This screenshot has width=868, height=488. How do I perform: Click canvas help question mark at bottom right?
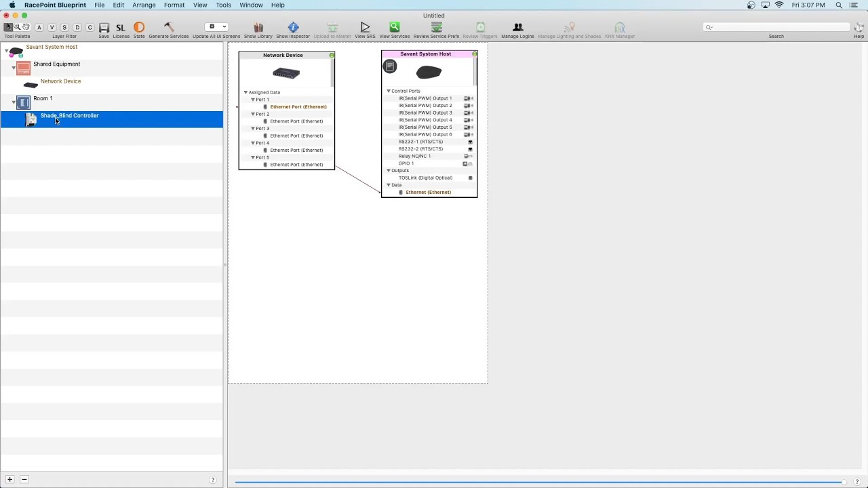click(x=857, y=482)
